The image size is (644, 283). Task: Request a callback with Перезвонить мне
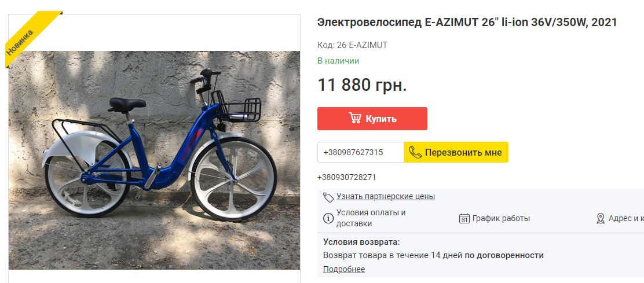tap(456, 152)
